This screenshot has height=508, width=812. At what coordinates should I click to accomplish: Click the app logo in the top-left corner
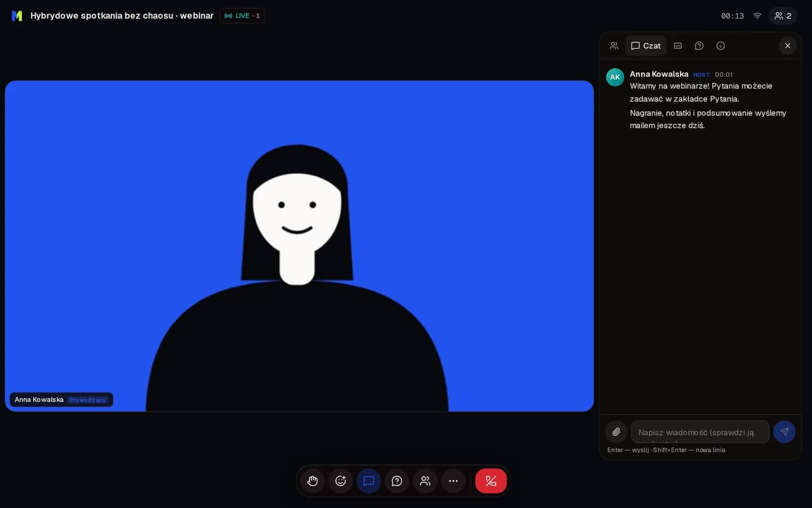[x=17, y=16]
